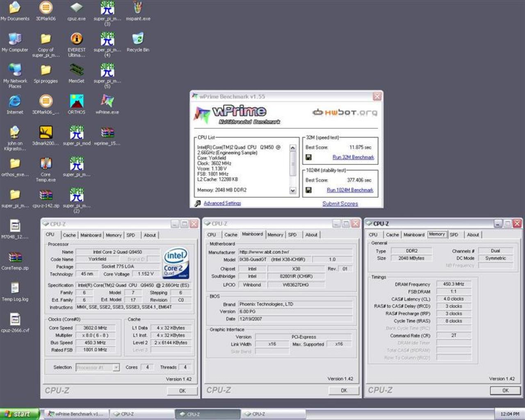525x420 pixels.
Task: Open SPD tab in CPU-Z processor window
Action: (x=130, y=235)
